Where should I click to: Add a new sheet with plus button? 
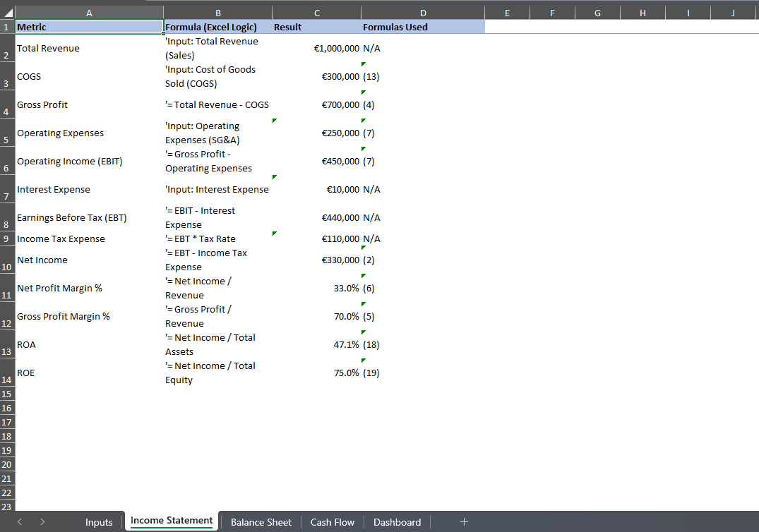coord(464,522)
